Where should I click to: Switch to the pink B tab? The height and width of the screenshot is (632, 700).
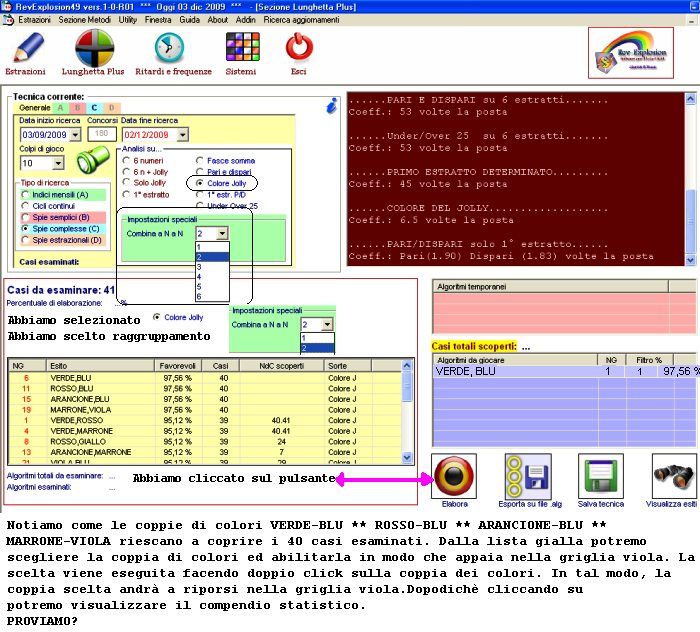coord(77,108)
